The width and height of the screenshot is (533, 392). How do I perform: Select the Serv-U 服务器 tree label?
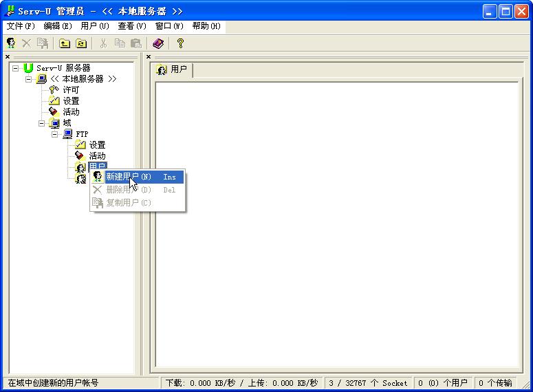(x=63, y=68)
